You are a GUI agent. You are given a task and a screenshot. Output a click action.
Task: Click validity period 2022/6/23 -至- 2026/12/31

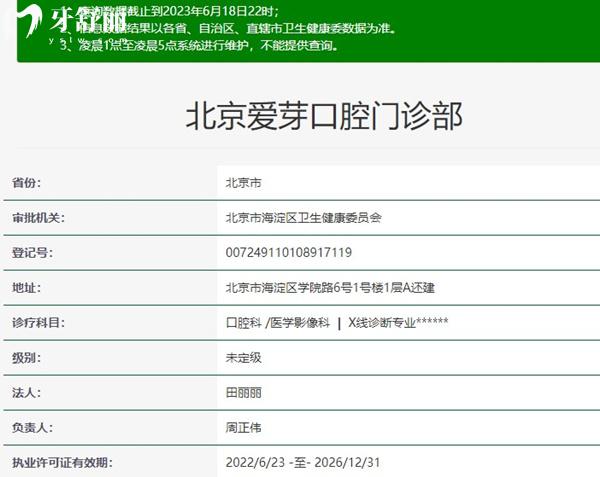[x=303, y=462]
